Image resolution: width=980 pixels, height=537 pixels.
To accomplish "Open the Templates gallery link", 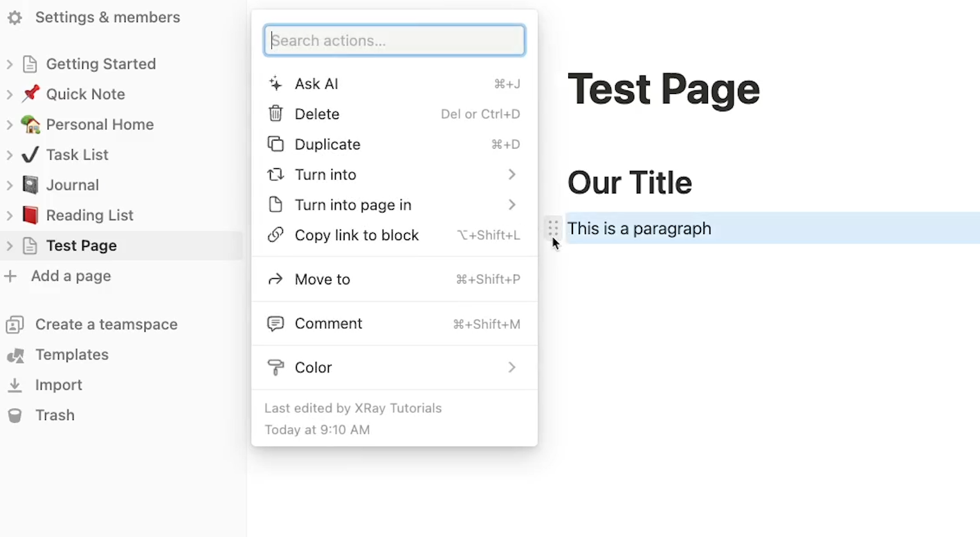I will pyautogui.click(x=72, y=355).
